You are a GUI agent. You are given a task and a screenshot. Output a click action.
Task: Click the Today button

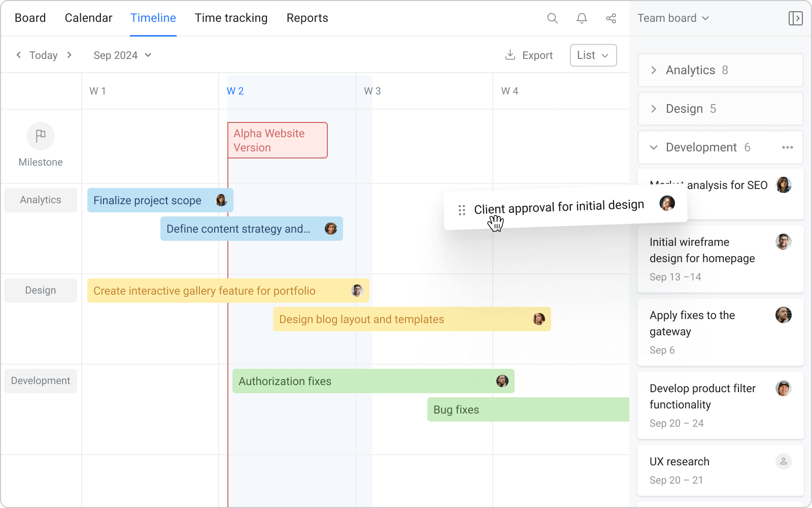click(43, 55)
